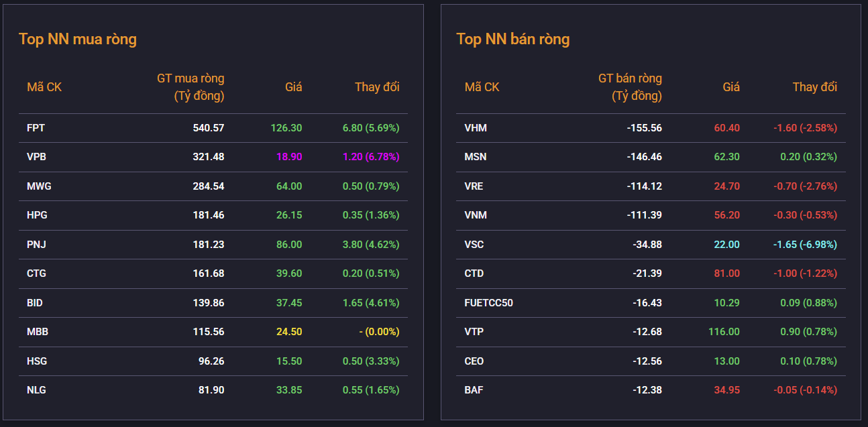868x427 pixels.
Task: Open the MBB stock ticker
Action: tap(38, 332)
